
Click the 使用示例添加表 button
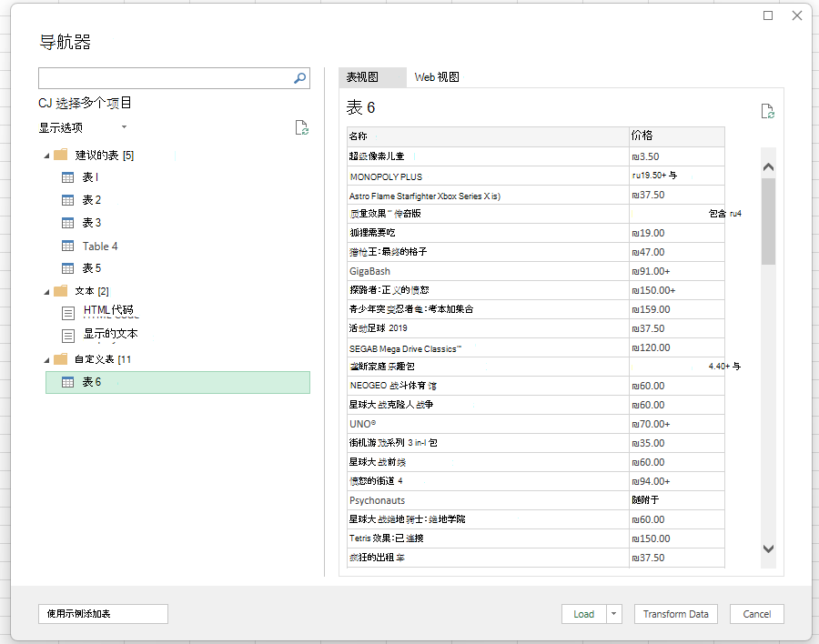(x=103, y=614)
